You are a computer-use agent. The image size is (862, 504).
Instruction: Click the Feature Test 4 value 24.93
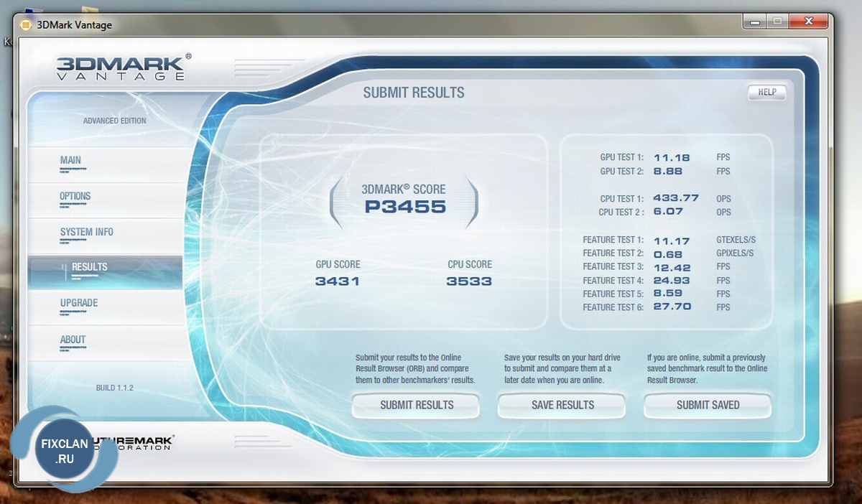click(x=672, y=281)
